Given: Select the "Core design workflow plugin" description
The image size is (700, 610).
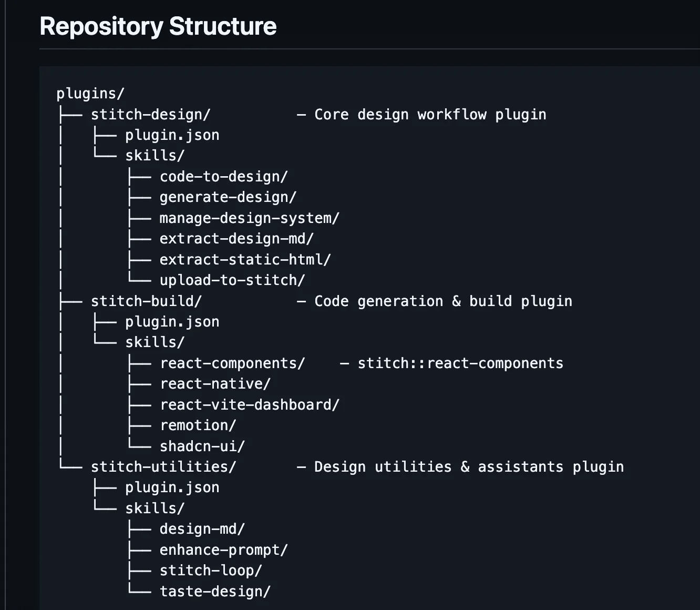Looking at the screenshot, I should coord(430,115).
